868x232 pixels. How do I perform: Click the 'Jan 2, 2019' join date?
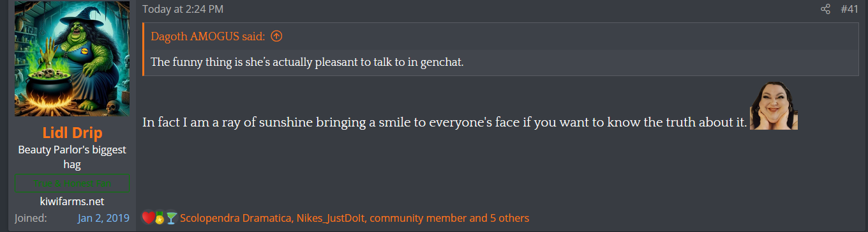point(103,218)
